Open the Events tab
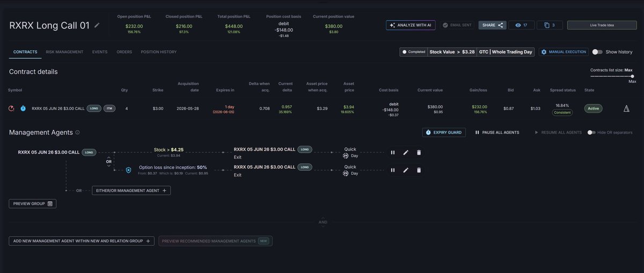 click(x=100, y=52)
